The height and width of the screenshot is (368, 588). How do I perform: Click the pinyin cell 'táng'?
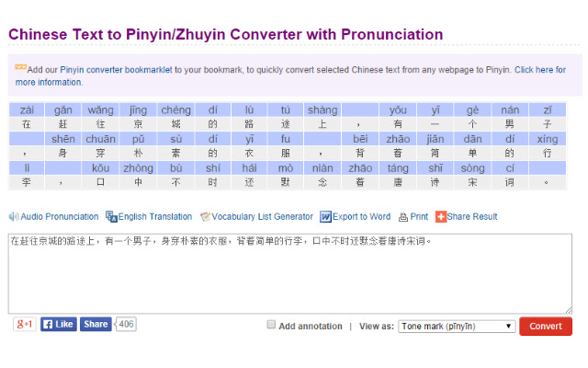click(398, 167)
